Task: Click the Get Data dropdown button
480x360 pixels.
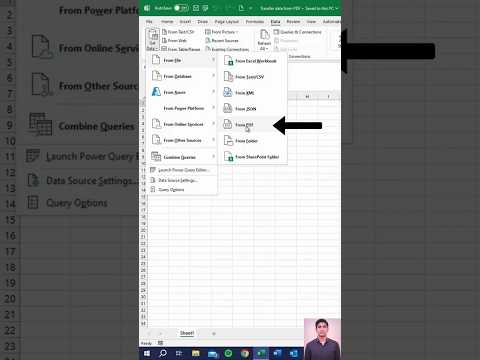Action: coord(152,40)
